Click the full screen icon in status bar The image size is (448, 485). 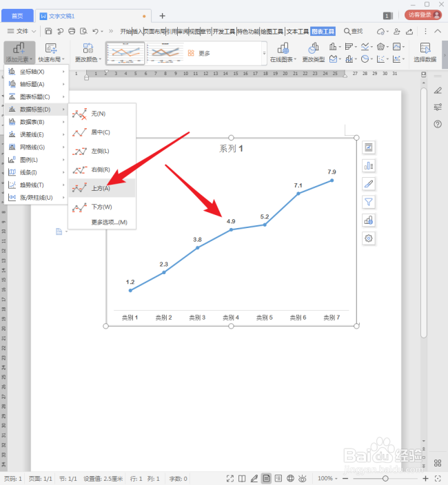pos(230,479)
